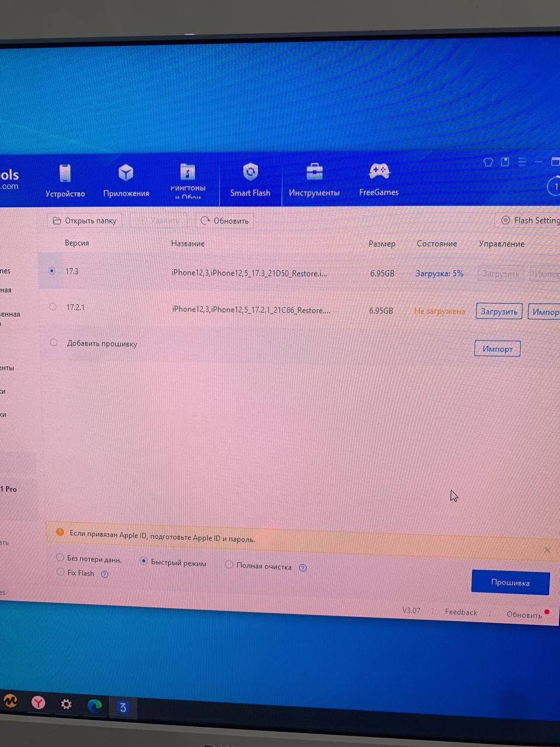Open the Инструменты toolbox section

tap(314, 180)
